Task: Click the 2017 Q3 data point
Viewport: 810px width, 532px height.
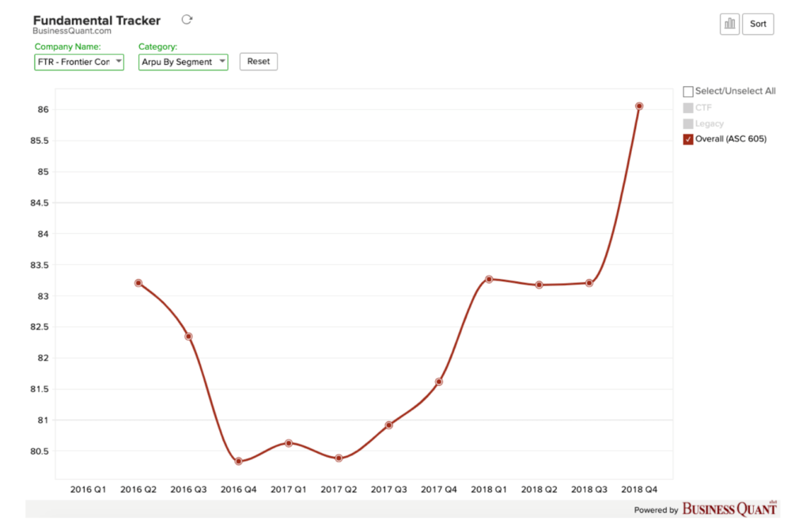Action: (389, 425)
